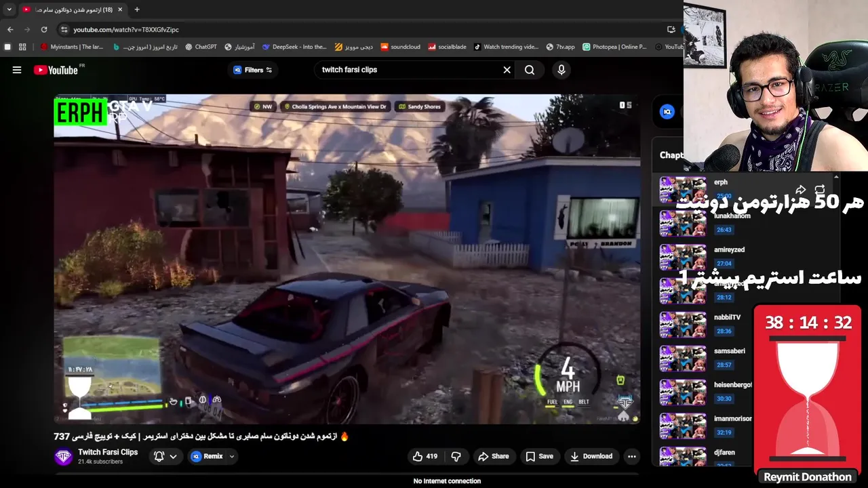This screenshot has height=488, width=868.
Task: Click the first checkbox-like icon in bookmarks bar
Action: pos(7,47)
